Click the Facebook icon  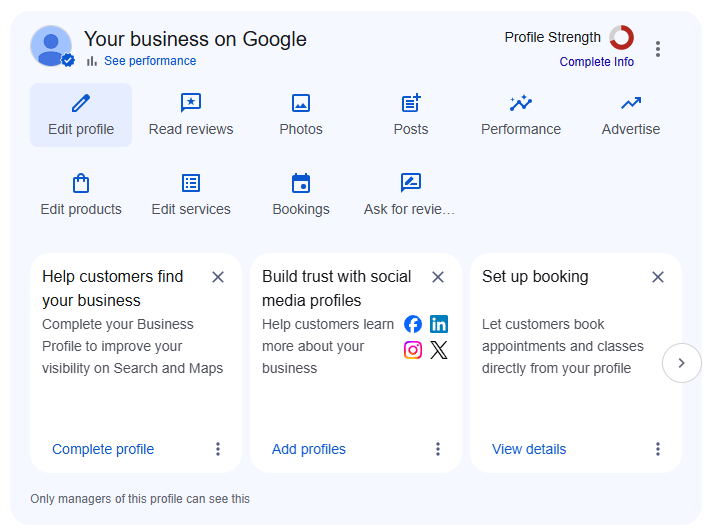click(413, 324)
